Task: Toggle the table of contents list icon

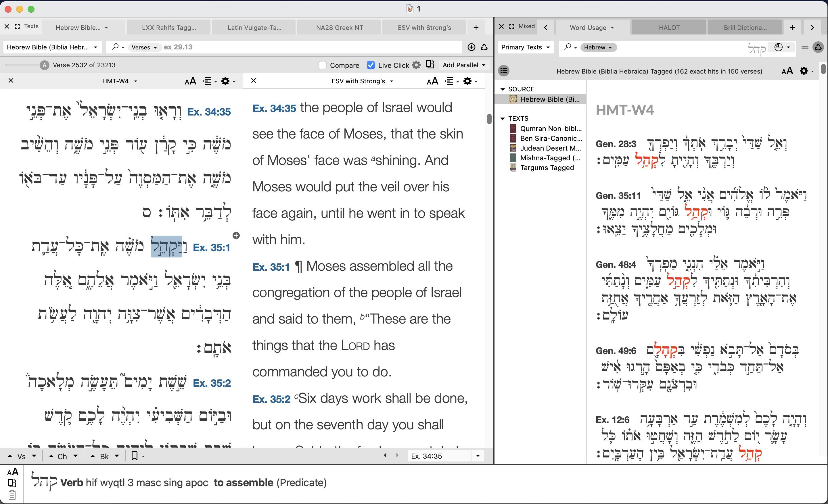Action: (x=503, y=71)
